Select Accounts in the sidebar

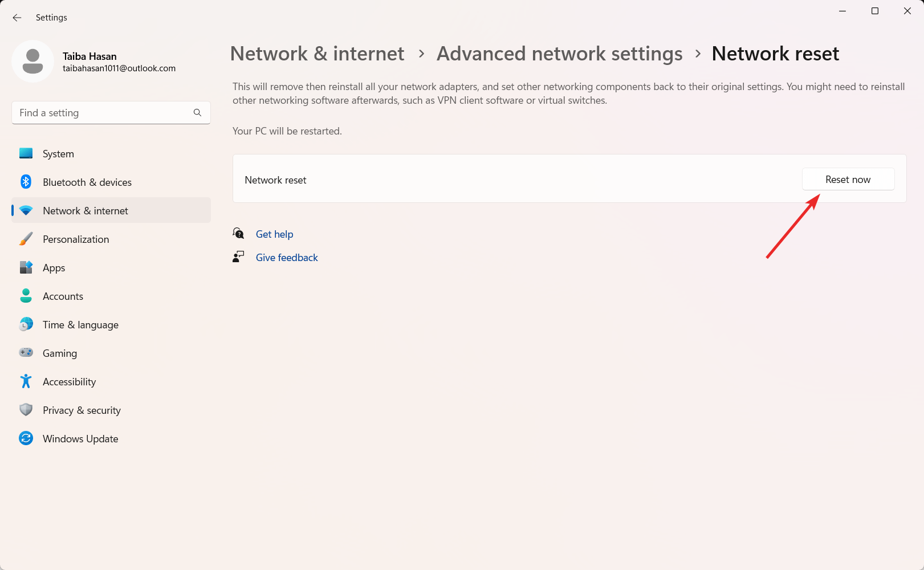click(63, 296)
